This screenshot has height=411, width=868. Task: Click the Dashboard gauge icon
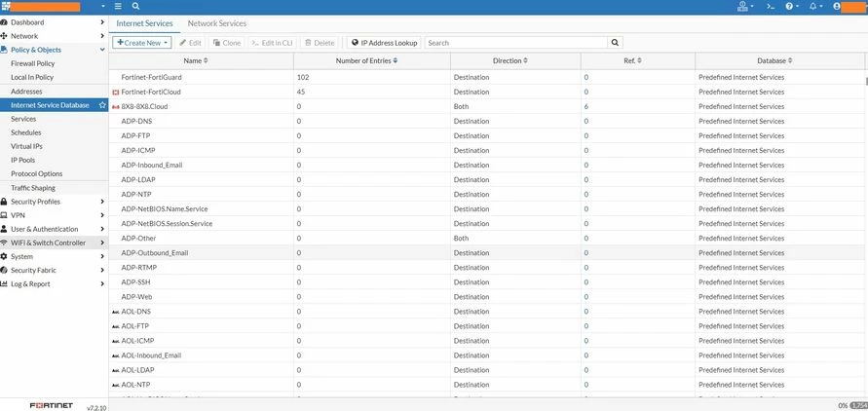pyautogui.click(x=5, y=22)
